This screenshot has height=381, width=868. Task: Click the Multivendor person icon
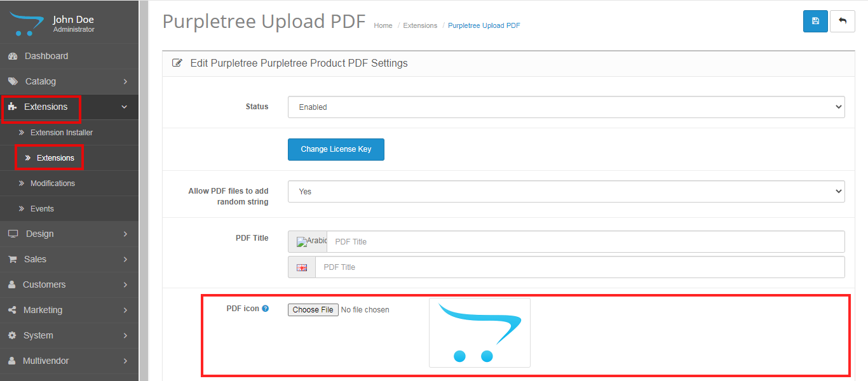coord(12,361)
